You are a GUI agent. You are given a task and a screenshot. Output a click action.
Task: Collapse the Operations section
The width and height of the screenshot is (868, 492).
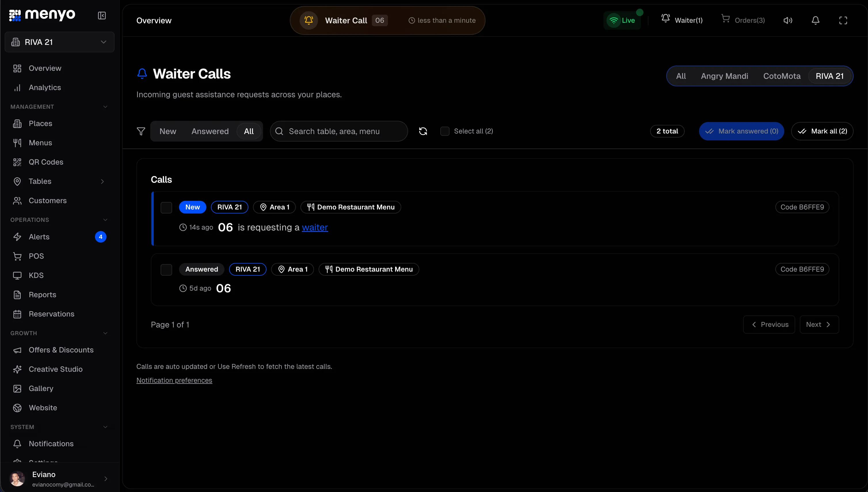[105, 220]
